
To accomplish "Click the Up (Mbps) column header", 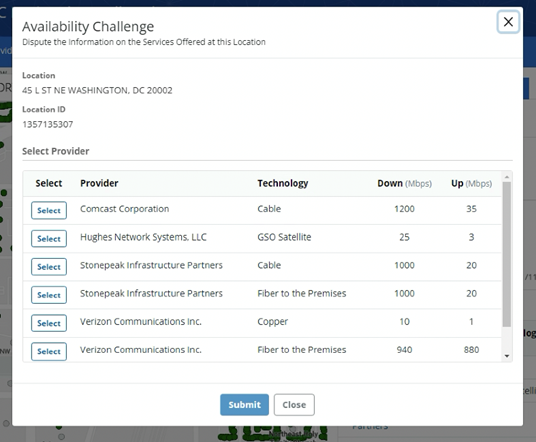I will [x=471, y=183].
